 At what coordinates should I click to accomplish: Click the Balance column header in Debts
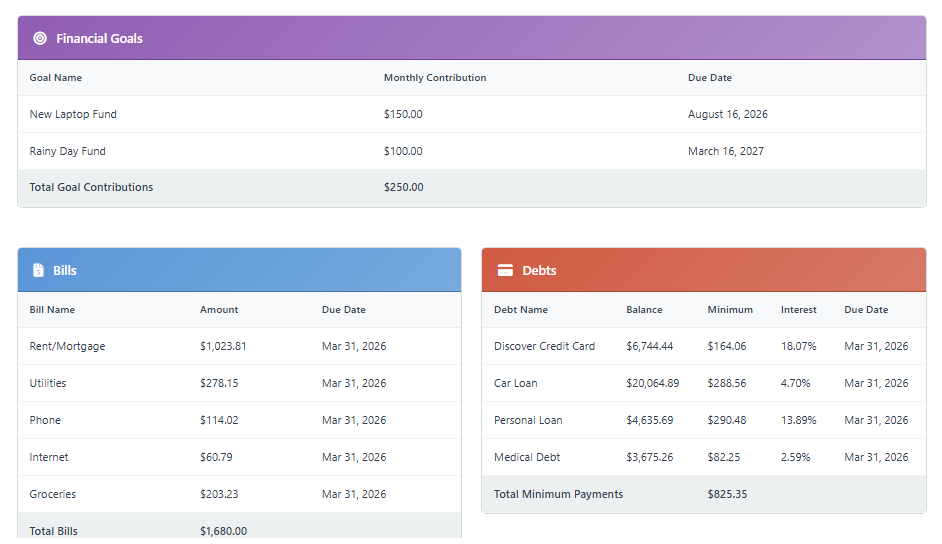pos(644,310)
